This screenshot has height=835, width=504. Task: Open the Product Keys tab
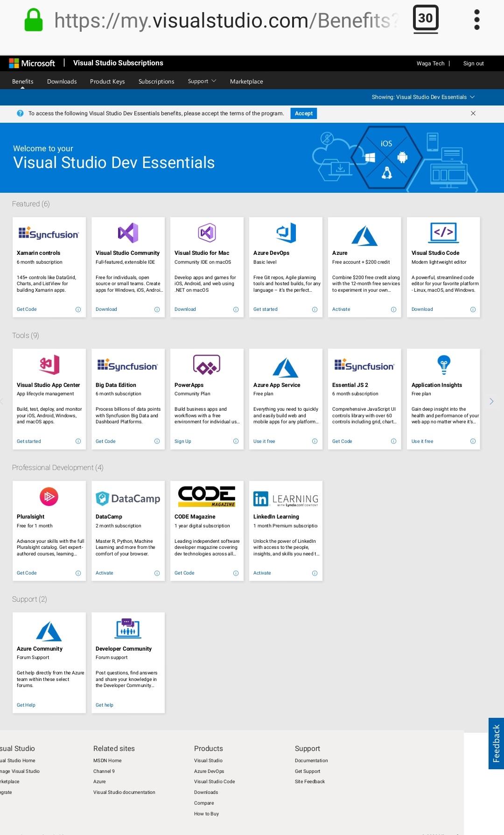(107, 81)
